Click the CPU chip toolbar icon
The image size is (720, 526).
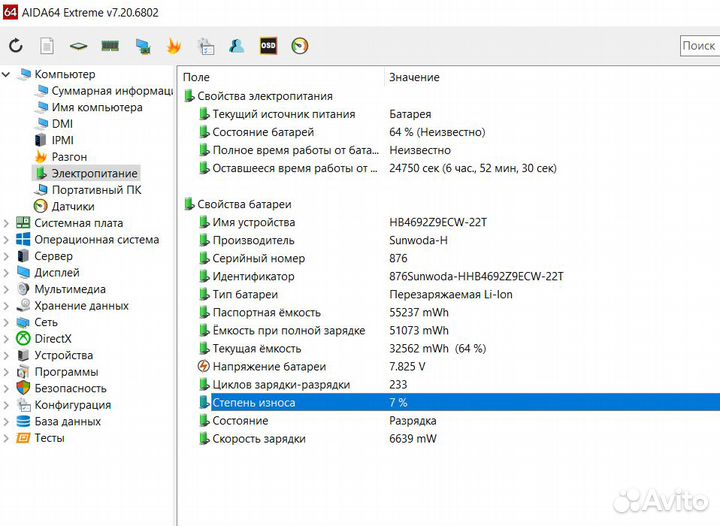78,46
